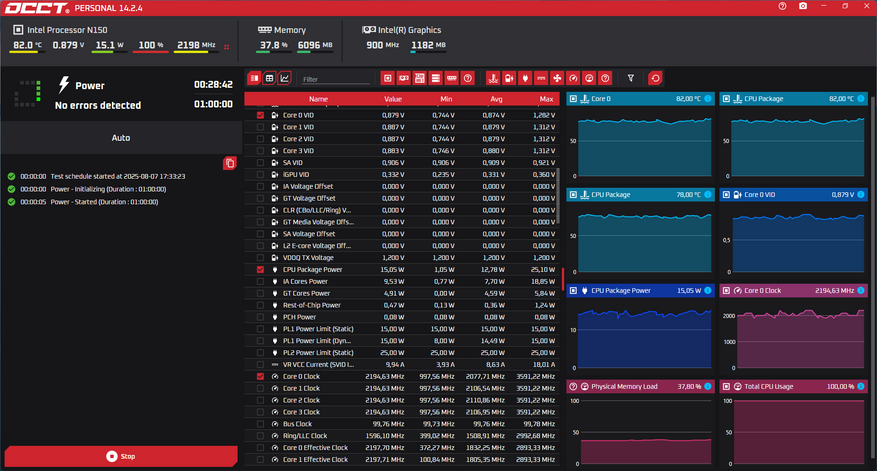Toggle the CPU hardware filter icon
The width and height of the screenshot is (877, 471).
point(388,78)
